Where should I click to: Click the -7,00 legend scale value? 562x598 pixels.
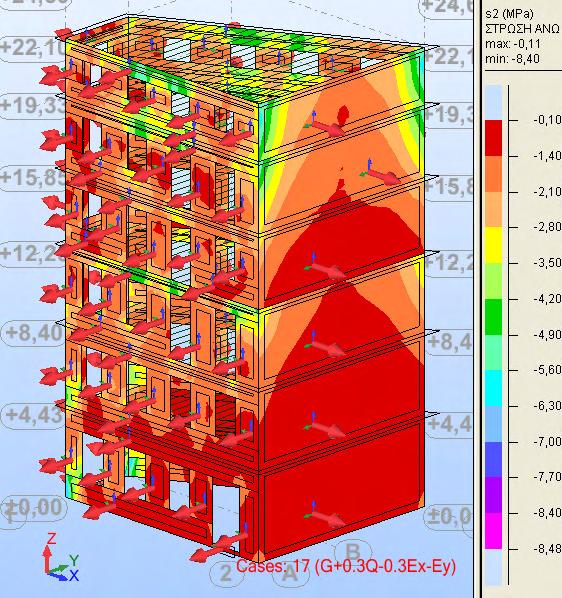pos(547,442)
